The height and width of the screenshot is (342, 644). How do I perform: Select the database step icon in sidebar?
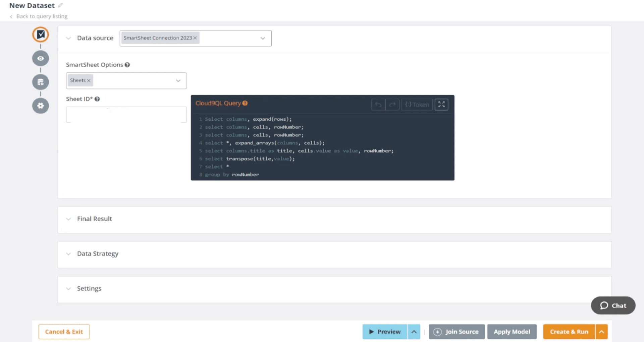[41, 82]
